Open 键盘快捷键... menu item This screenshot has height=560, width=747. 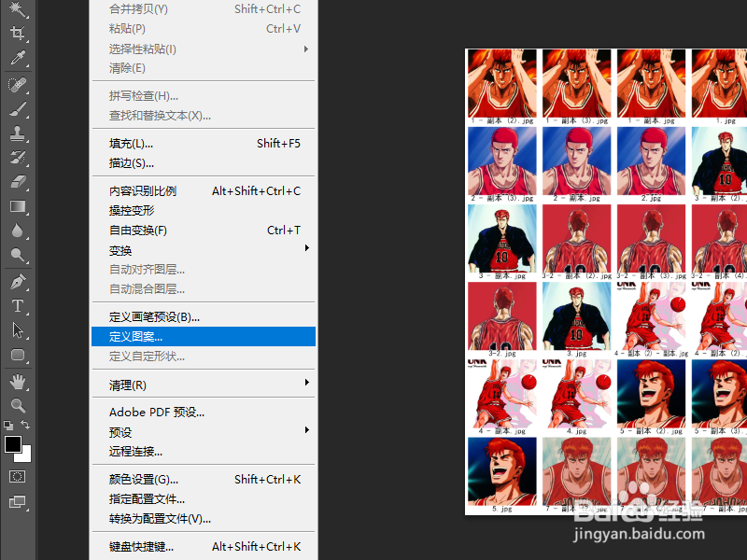[x=204, y=547]
